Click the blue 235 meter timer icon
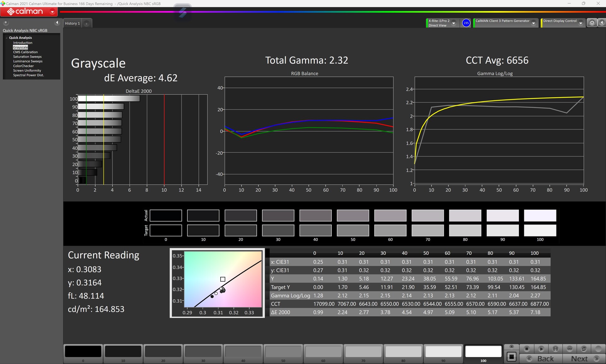 pos(466,23)
